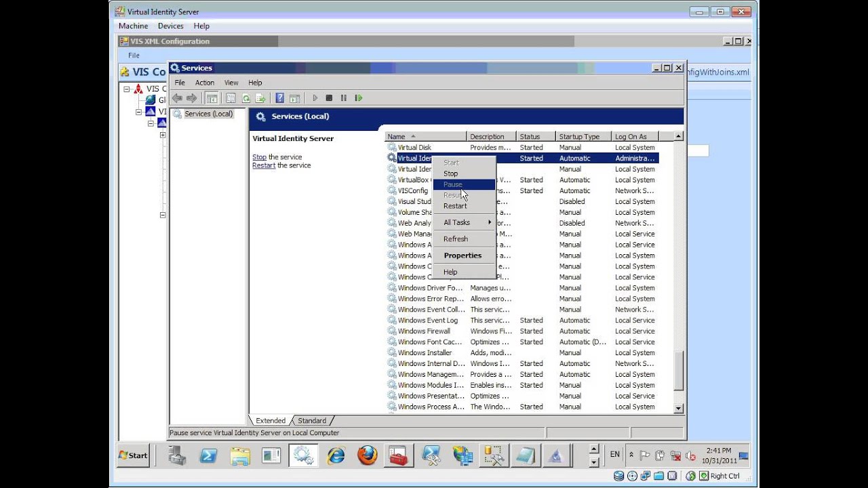Click the Action Center flag tray icon
868x488 pixels.
point(645,455)
